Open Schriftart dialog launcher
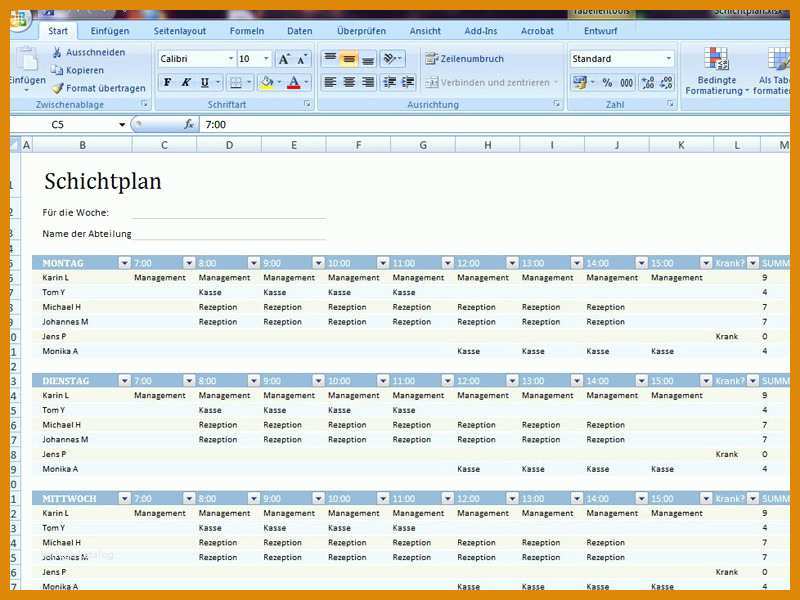The width and height of the screenshot is (800, 600). (307, 104)
